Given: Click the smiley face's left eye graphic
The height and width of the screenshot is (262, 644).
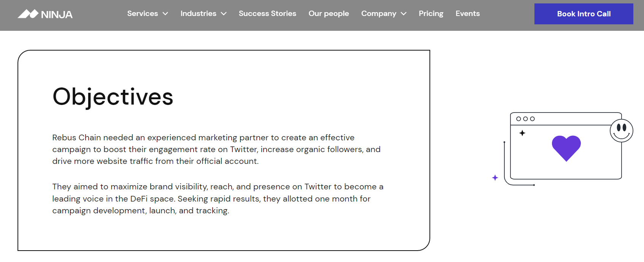Looking at the screenshot, I should click(619, 128).
